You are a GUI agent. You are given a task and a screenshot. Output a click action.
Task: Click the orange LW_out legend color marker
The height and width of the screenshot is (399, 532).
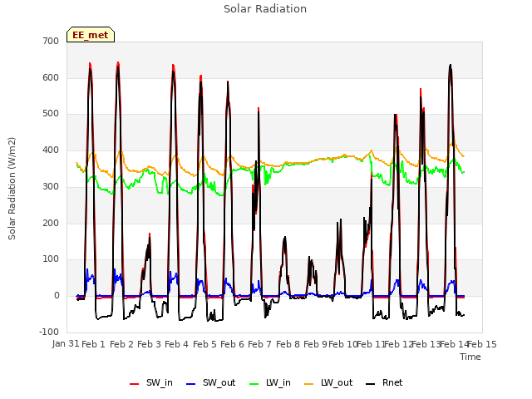[309, 384]
